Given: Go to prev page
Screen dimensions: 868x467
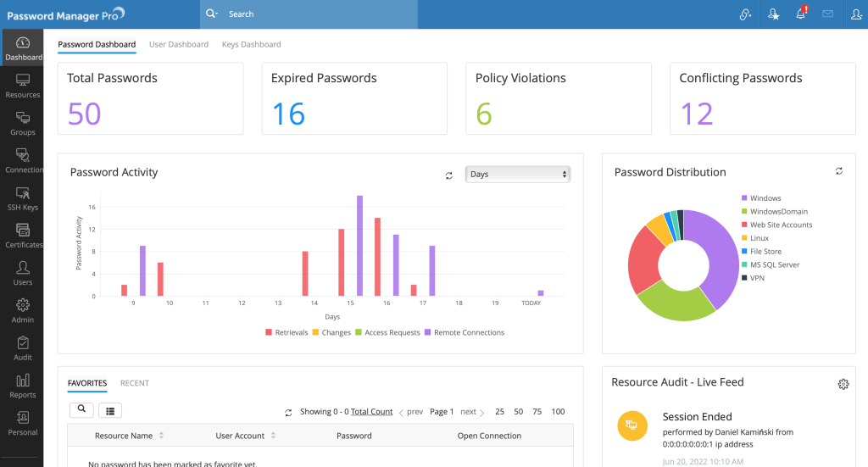Looking at the screenshot, I should (411, 412).
